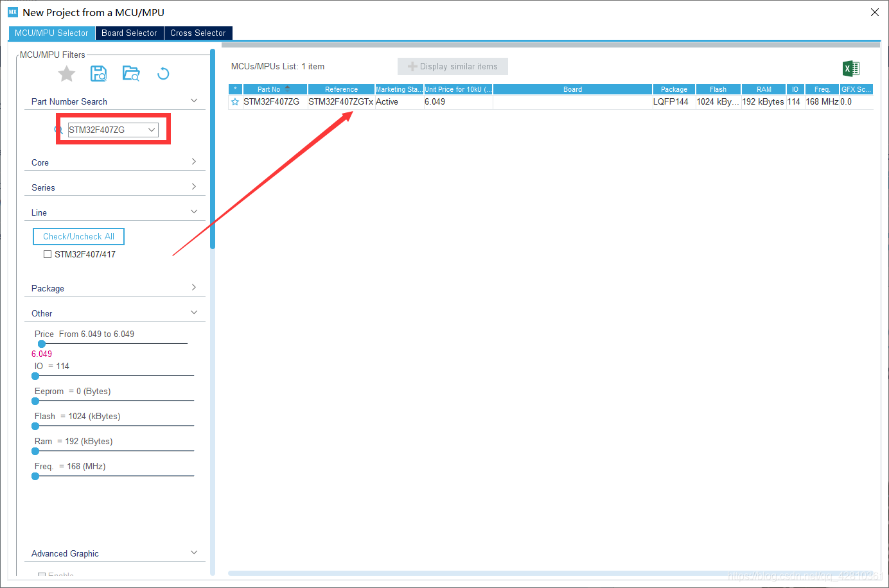Open the part number dropdown arrow
The height and width of the screenshot is (588, 889).
(x=152, y=130)
